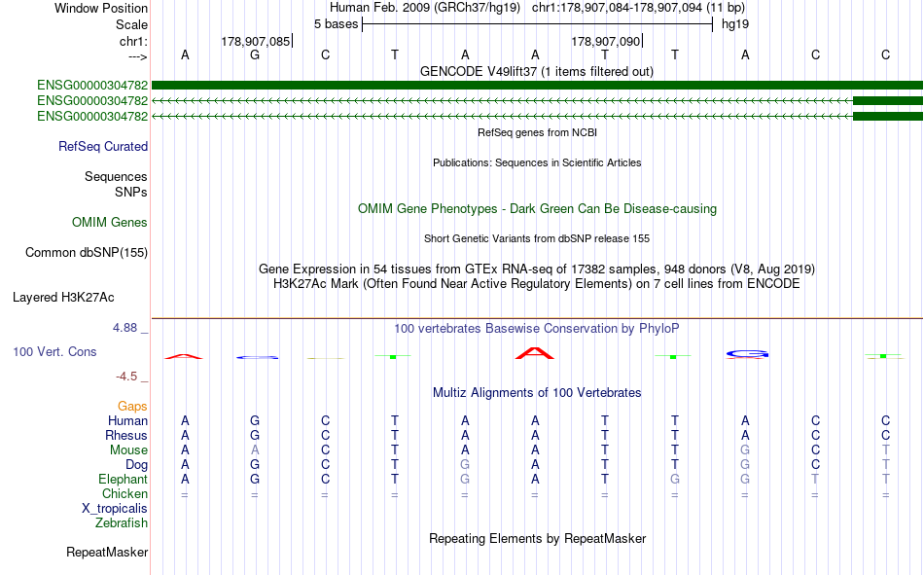Click the RepeatMasker track label
This screenshot has height=575, width=924.
[107, 552]
